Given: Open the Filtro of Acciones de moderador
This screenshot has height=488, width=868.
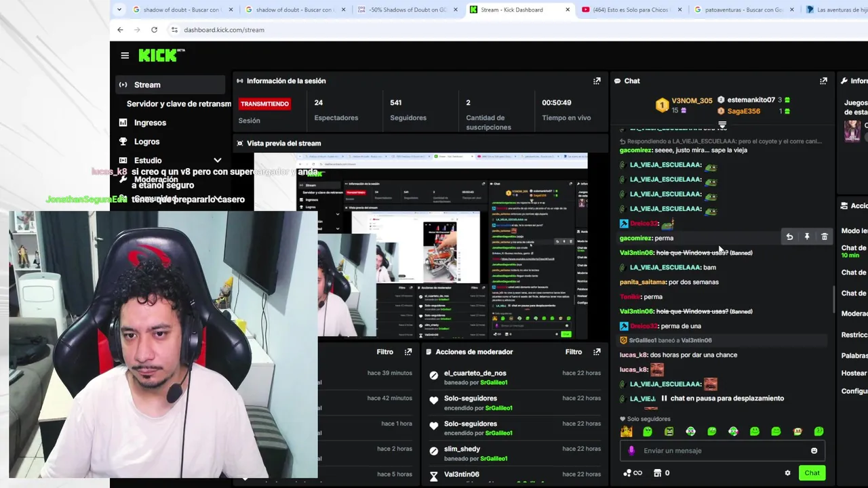Looking at the screenshot, I should click(573, 352).
